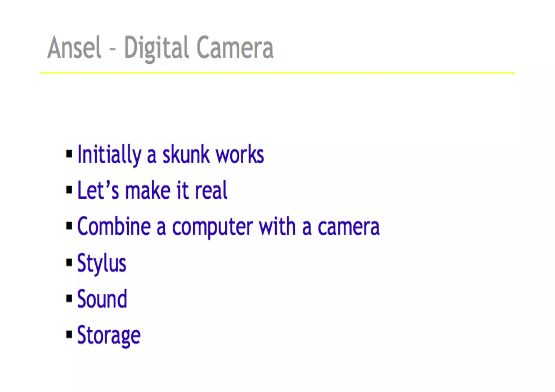Click the square bullet before 'Let's make it real'
Image resolution: width=555 pixels, height=392 pixels.
coord(69,190)
